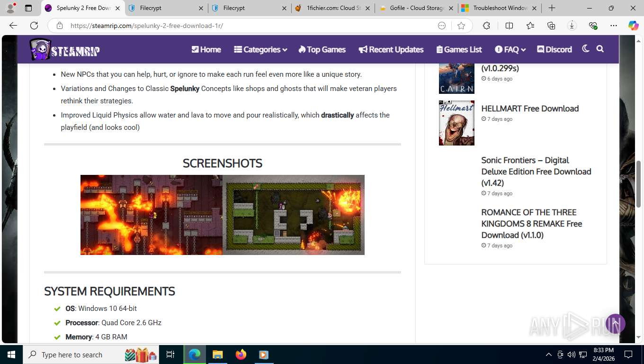
Task: Open Split screen icon in toolbar
Action: 509,26
